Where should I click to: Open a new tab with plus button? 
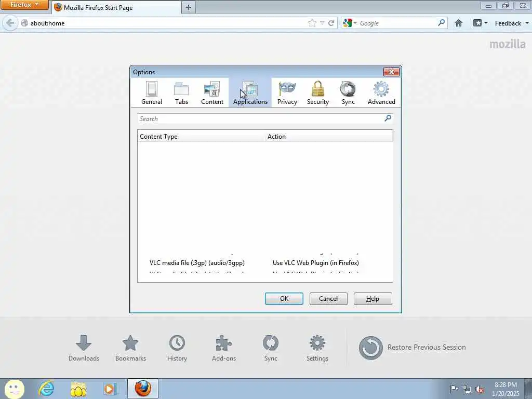[x=189, y=7]
